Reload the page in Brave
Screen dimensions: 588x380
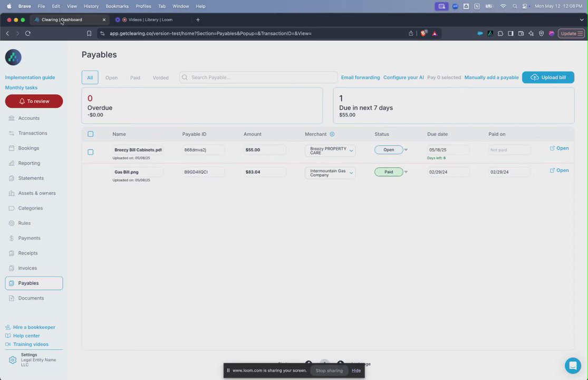click(x=28, y=33)
